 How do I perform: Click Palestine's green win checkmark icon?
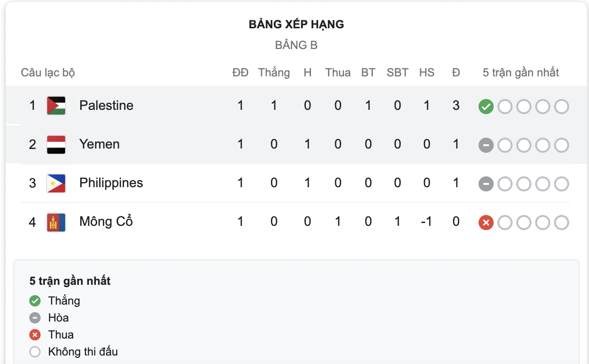point(486,107)
